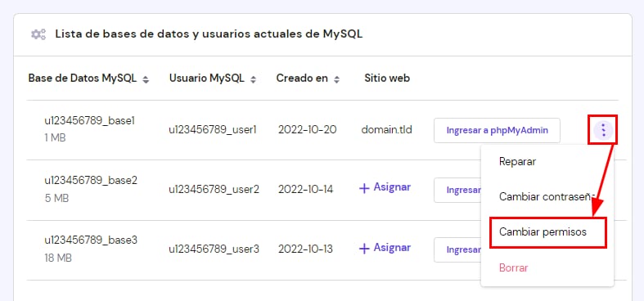Select database name u123456789_base2
The width and height of the screenshot is (644, 301).
[91, 180]
